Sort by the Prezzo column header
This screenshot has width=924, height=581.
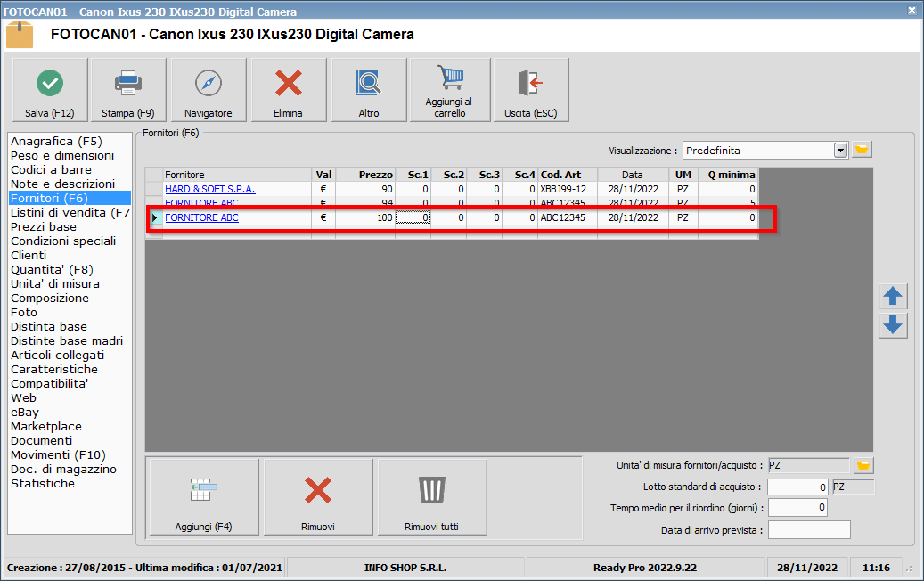(365, 175)
